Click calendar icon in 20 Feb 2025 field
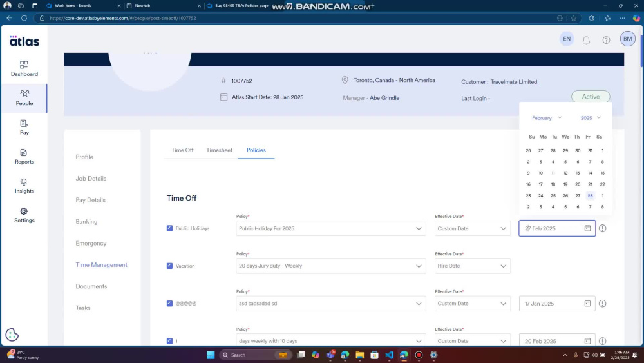 tap(587, 341)
